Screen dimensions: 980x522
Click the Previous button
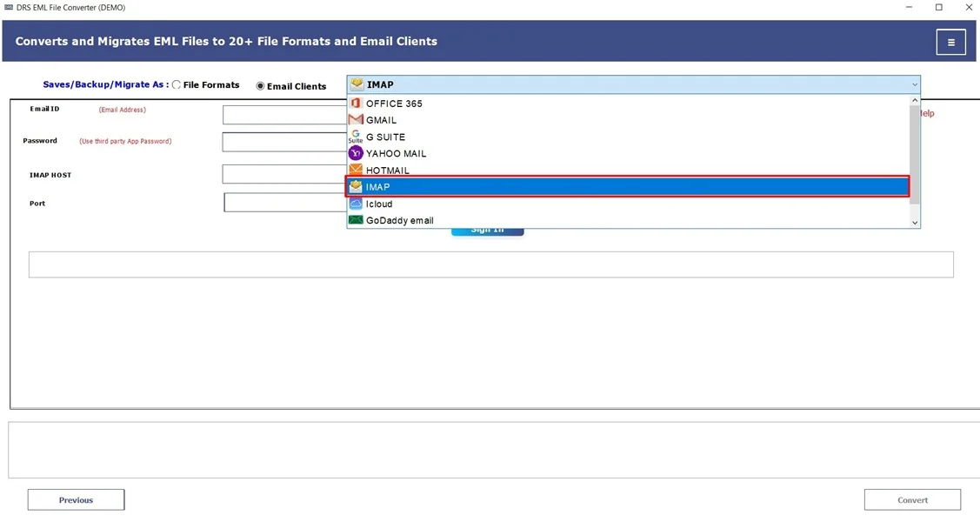[76, 499]
